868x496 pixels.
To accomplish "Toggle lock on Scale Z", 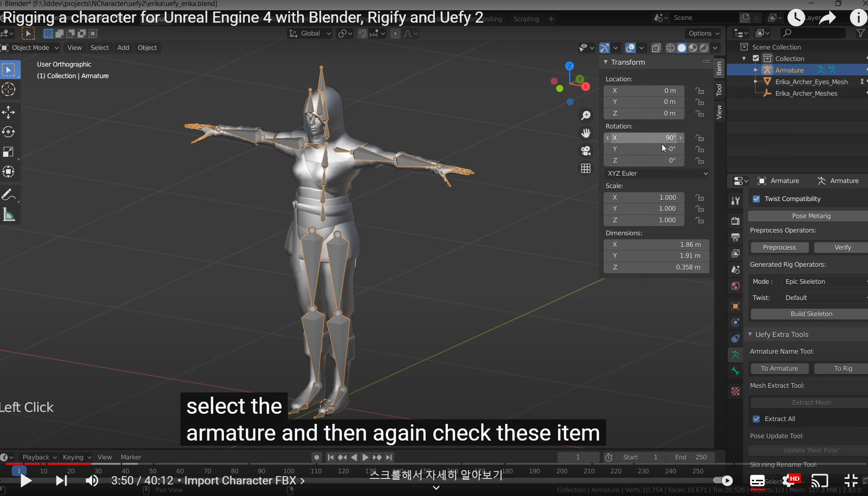I will click(700, 220).
